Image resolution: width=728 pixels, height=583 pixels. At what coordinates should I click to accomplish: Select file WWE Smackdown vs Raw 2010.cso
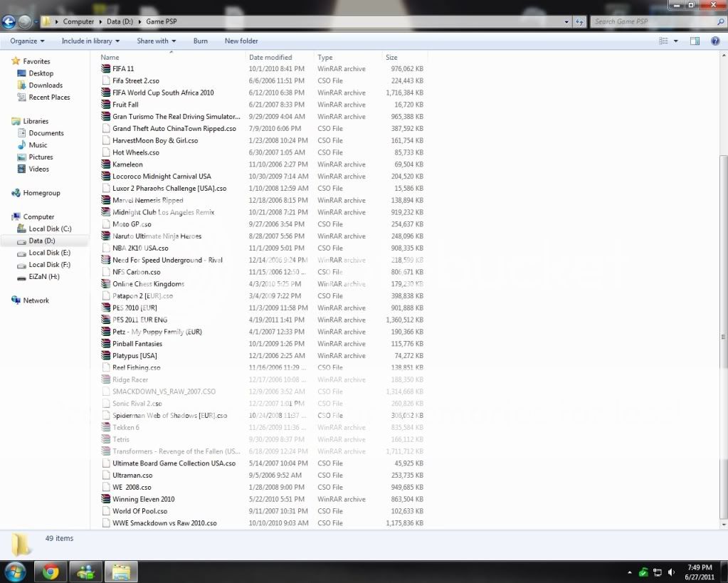click(x=164, y=523)
